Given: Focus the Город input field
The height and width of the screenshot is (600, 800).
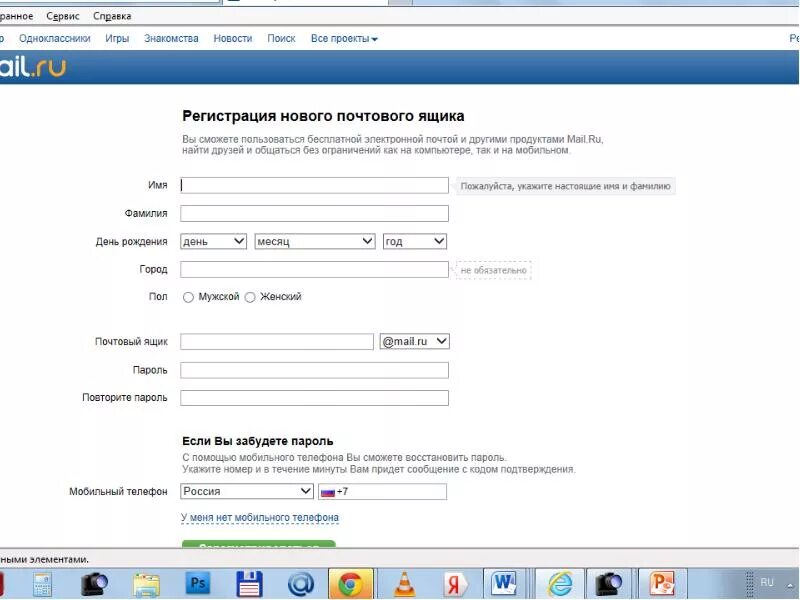Looking at the screenshot, I should click(314, 269).
